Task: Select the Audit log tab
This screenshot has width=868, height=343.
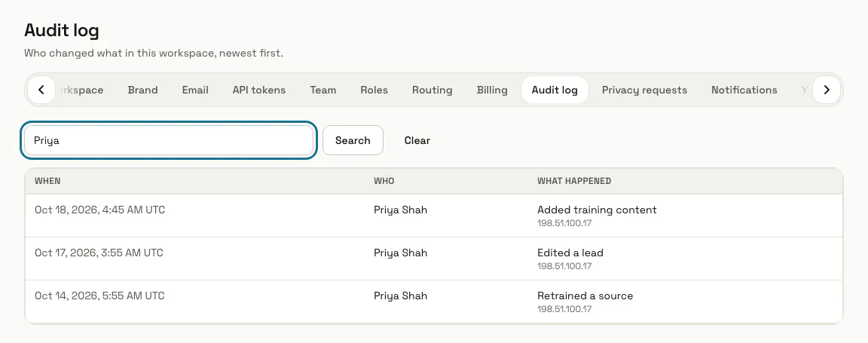Action: click(554, 90)
